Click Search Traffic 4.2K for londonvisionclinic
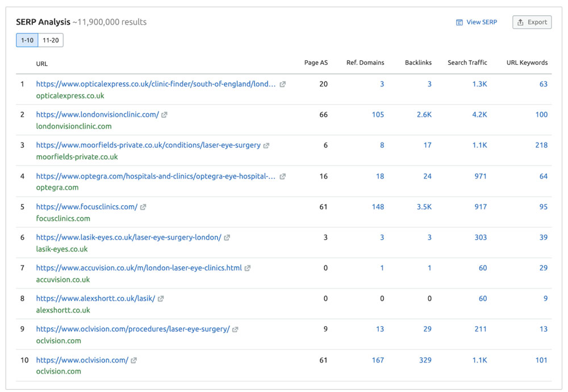 pyautogui.click(x=479, y=115)
